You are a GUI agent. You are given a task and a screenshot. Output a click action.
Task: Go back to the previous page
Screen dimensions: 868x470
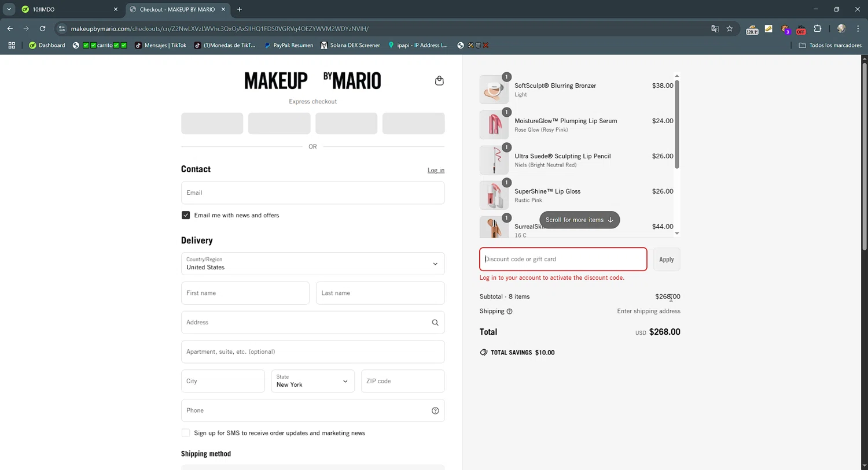click(x=10, y=28)
